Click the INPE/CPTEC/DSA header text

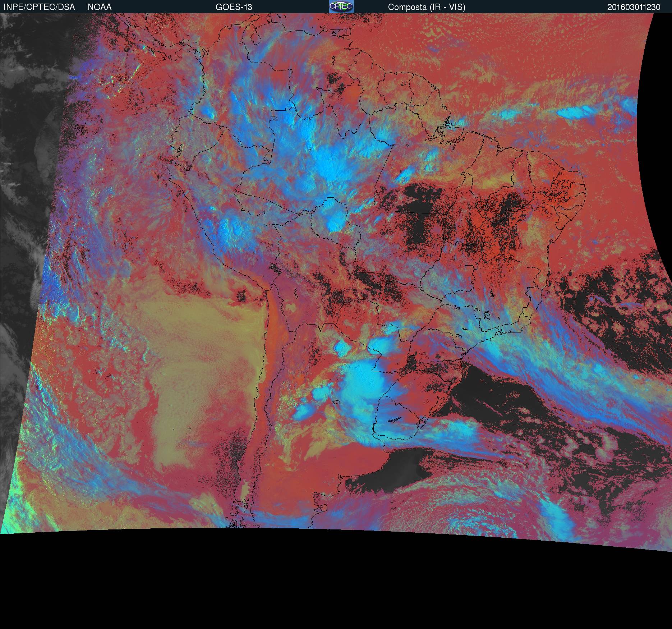pos(39,7)
